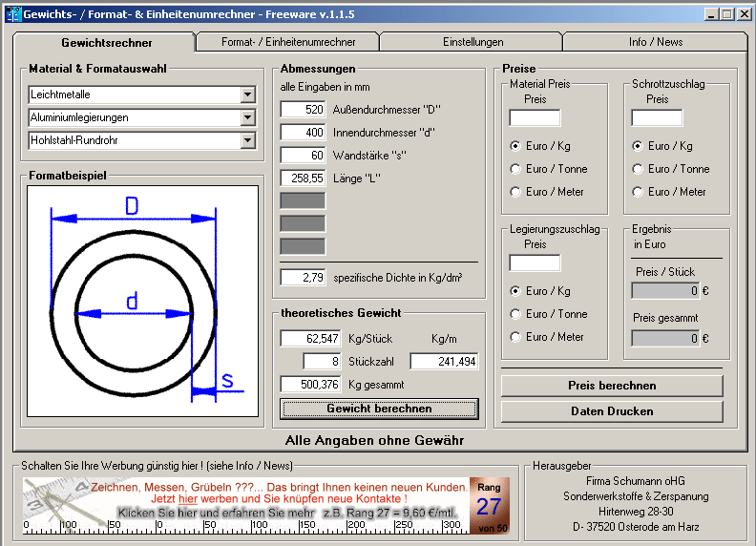756x546 pixels.
Task: Expand the Leichtmetalle dropdown
Action: click(248, 94)
